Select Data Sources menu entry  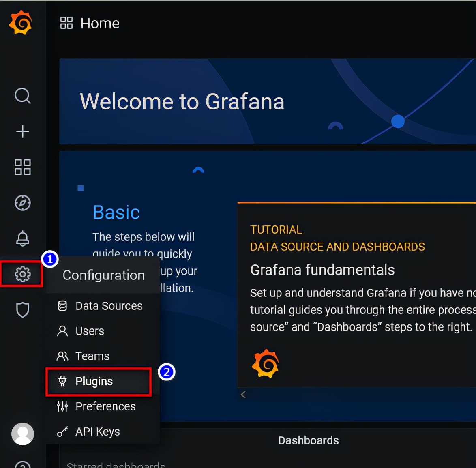pos(103,306)
